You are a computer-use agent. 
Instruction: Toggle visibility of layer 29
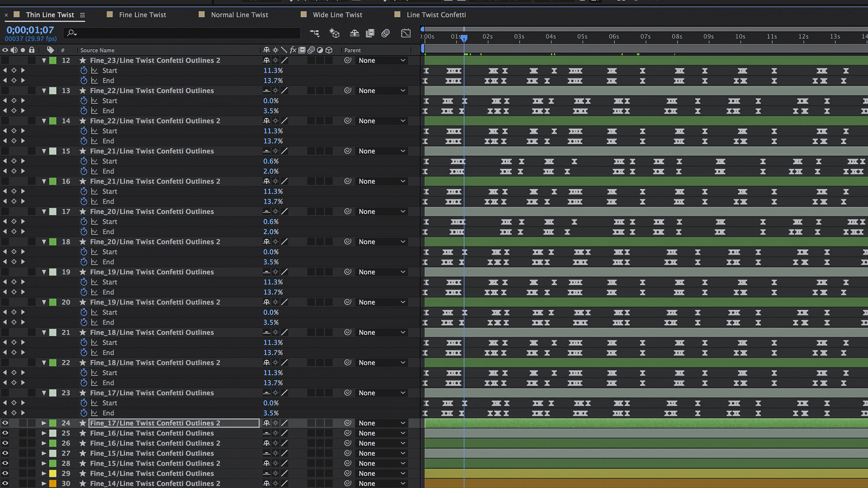[5, 473]
